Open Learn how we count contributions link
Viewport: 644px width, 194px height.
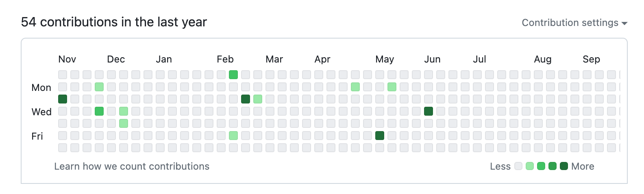point(132,166)
